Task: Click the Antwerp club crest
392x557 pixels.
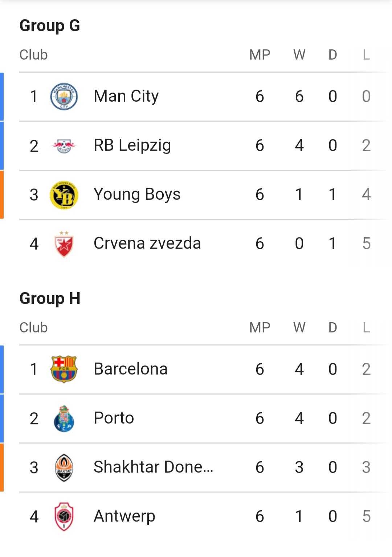Action: pyautogui.click(x=64, y=516)
